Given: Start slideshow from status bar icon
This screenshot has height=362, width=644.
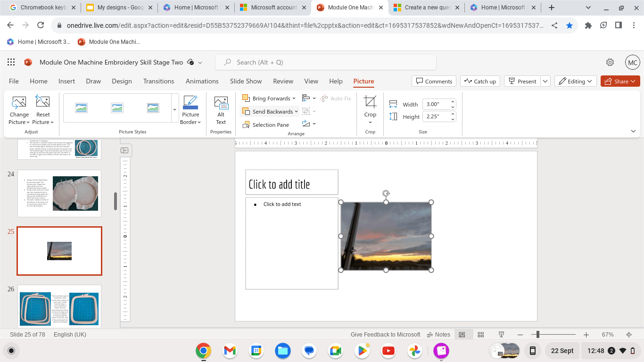Looking at the screenshot, I should (x=501, y=335).
